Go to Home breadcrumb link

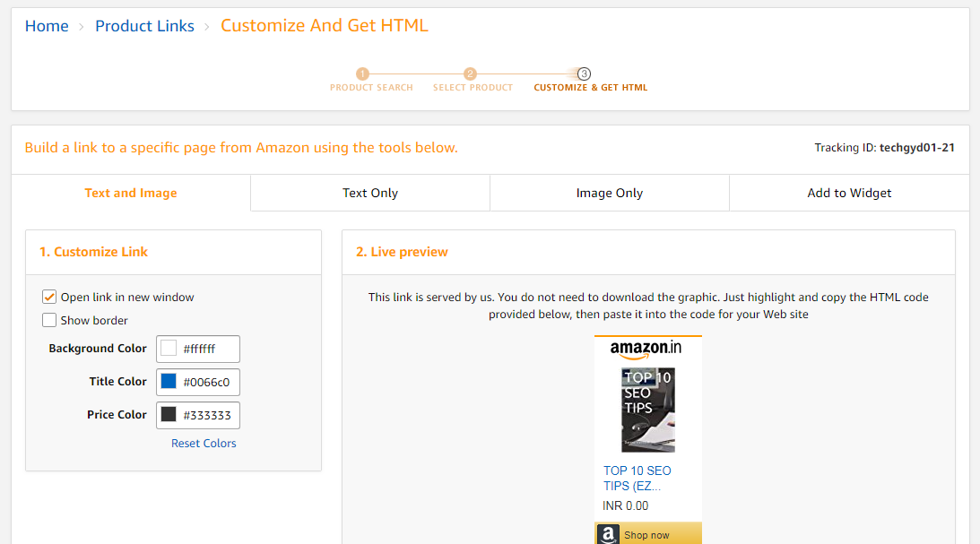coord(47,26)
